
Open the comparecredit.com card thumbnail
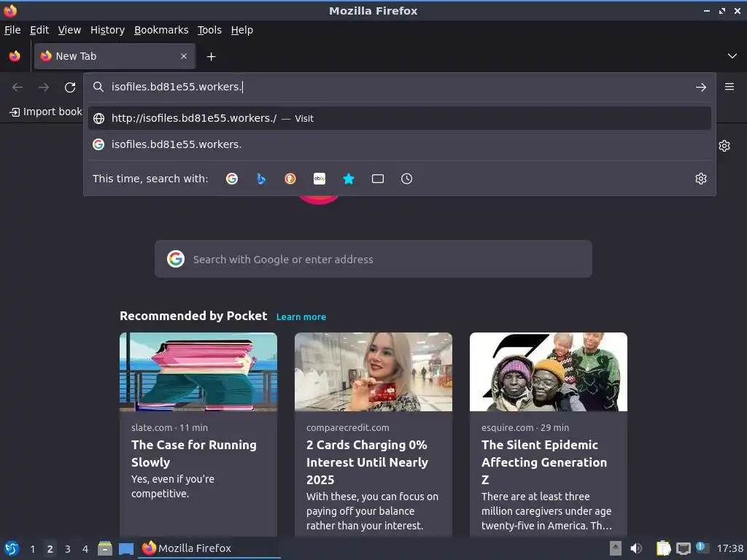tap(373, 372)
